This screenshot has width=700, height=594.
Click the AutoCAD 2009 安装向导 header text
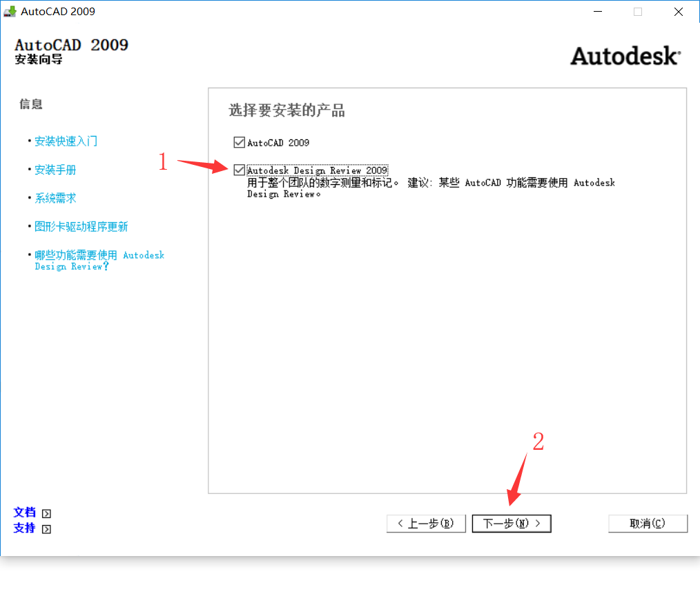point(71,51)
